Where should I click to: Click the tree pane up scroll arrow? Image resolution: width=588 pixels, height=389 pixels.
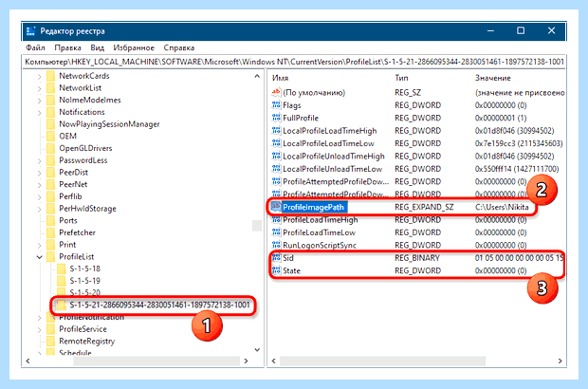click(x=257, y=76)
